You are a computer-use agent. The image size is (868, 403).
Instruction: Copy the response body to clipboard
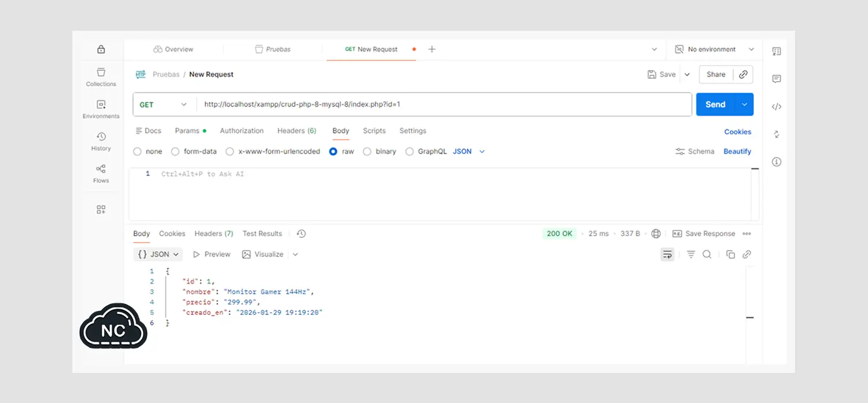[730, 254]
